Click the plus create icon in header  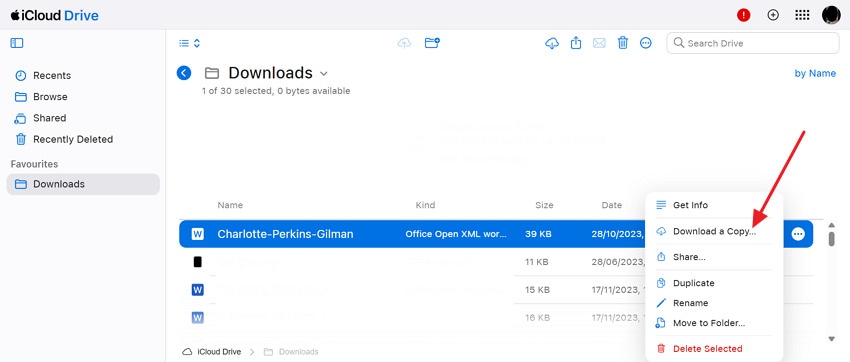pos(773,15)
